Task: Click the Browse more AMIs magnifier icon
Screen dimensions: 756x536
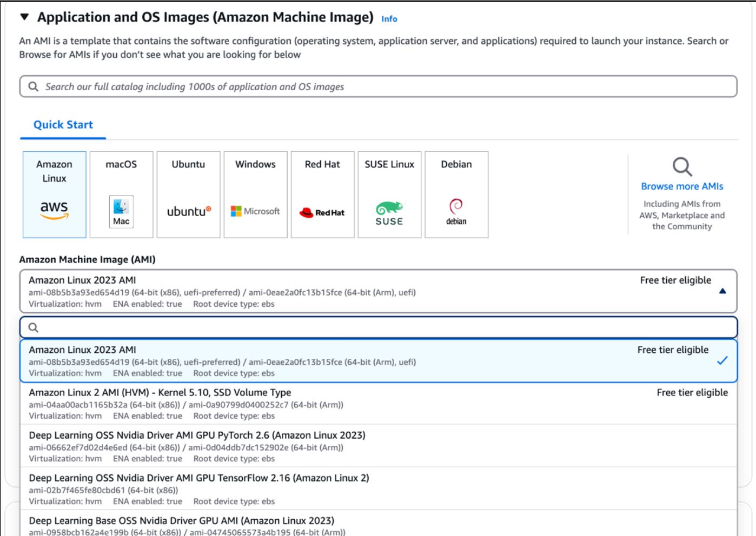Action: coord(682,166)
